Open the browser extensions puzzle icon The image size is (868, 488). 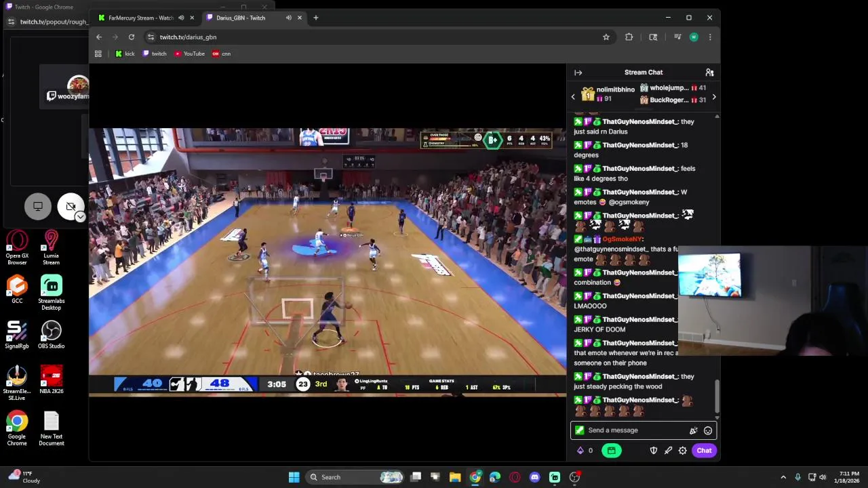(x=629, y=37)
